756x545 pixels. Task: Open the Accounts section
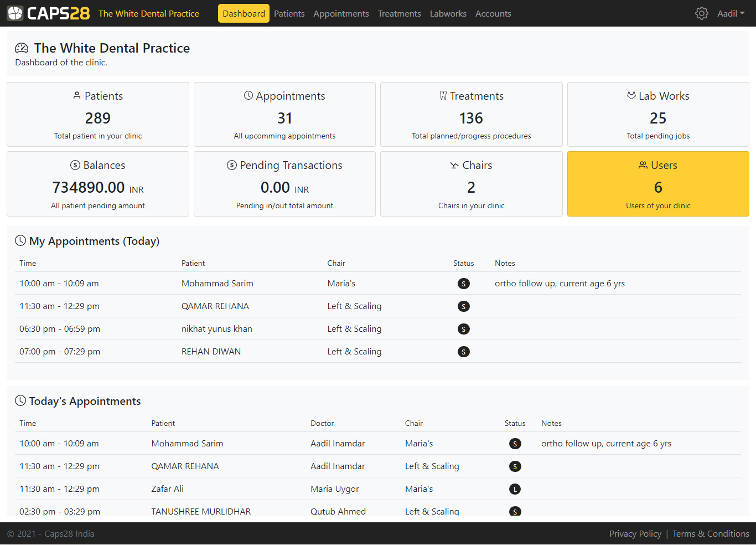[x=493, y=13]
